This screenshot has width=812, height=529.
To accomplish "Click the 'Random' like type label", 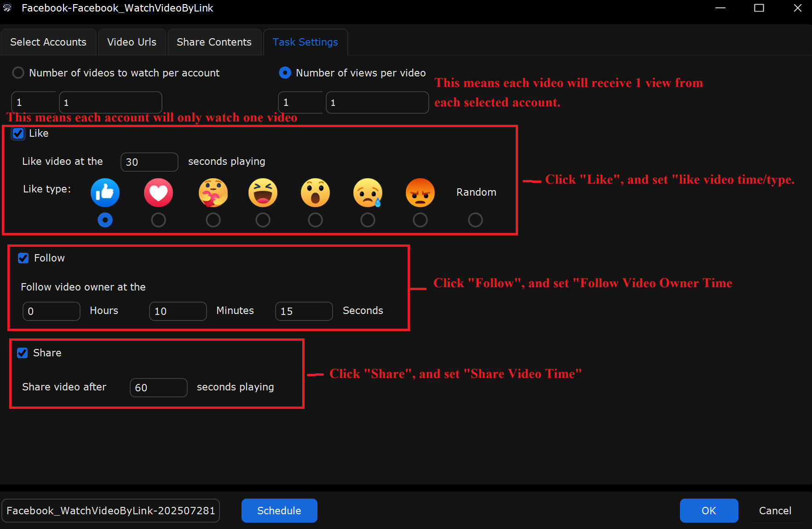I will coord(476,192).
